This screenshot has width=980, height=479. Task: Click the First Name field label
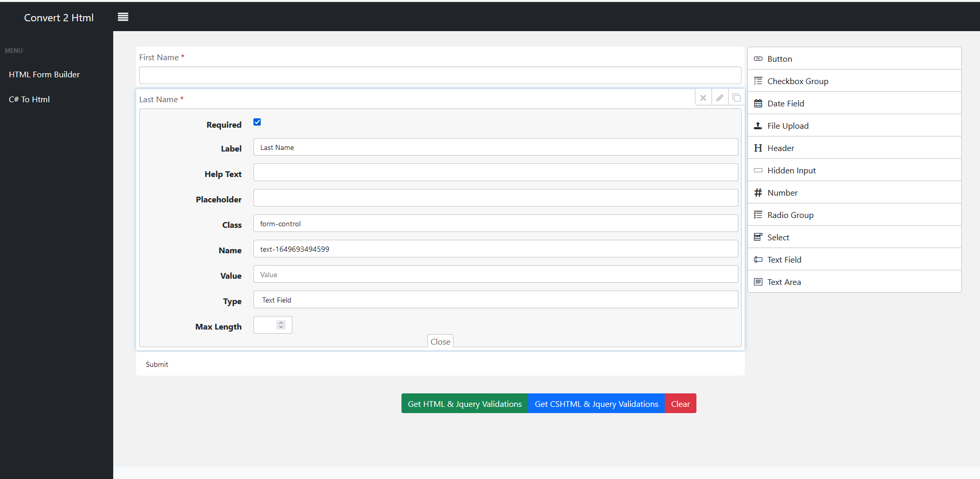159,58
